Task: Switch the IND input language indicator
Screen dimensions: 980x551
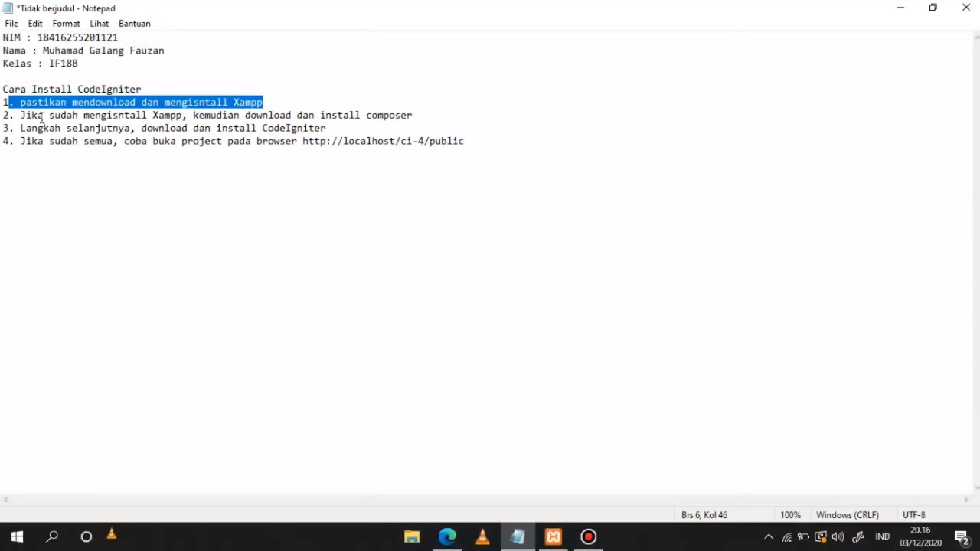Action: pos(882,536)
